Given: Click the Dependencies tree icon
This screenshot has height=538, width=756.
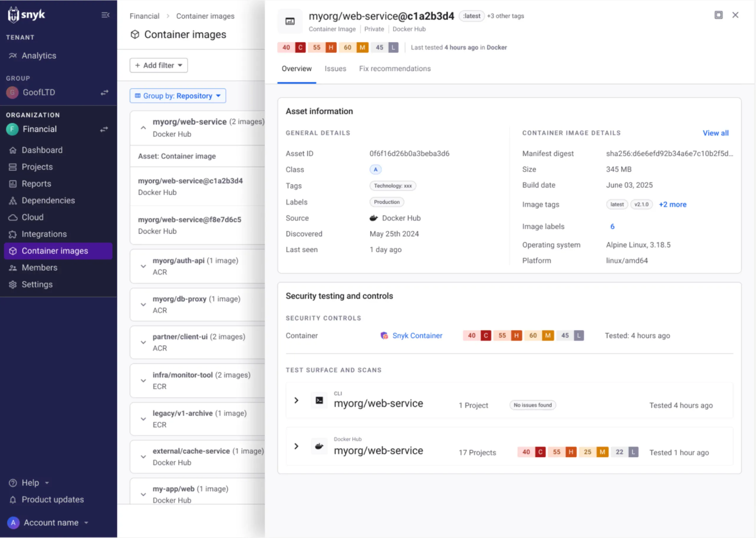Looking at the screenshot, I should click(13, 200).
